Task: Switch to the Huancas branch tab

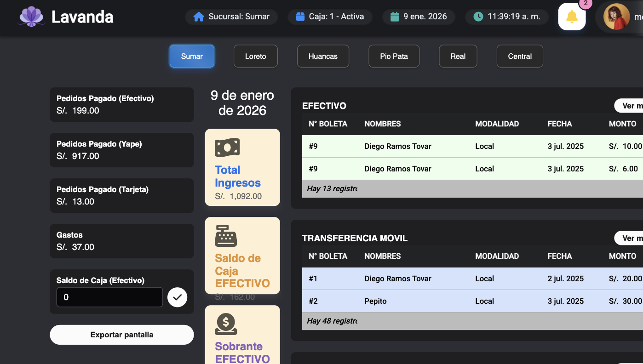Action: tap(323, 57)
